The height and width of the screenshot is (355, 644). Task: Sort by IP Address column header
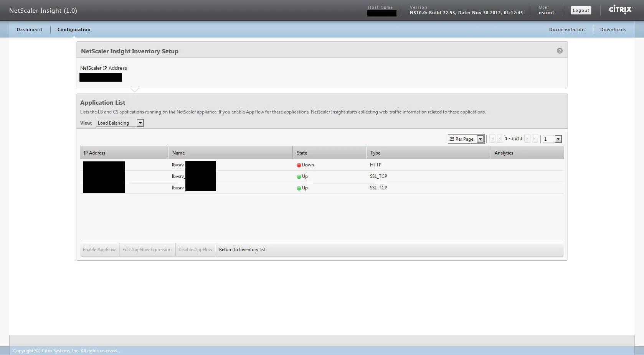click(x=124, y=153)
